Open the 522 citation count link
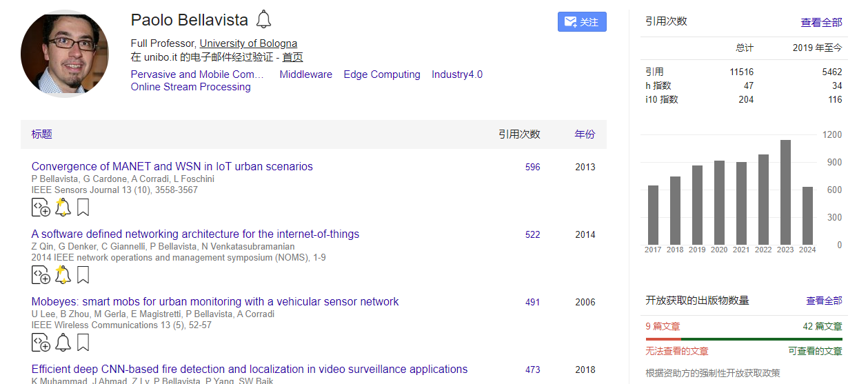 (532, 234)
